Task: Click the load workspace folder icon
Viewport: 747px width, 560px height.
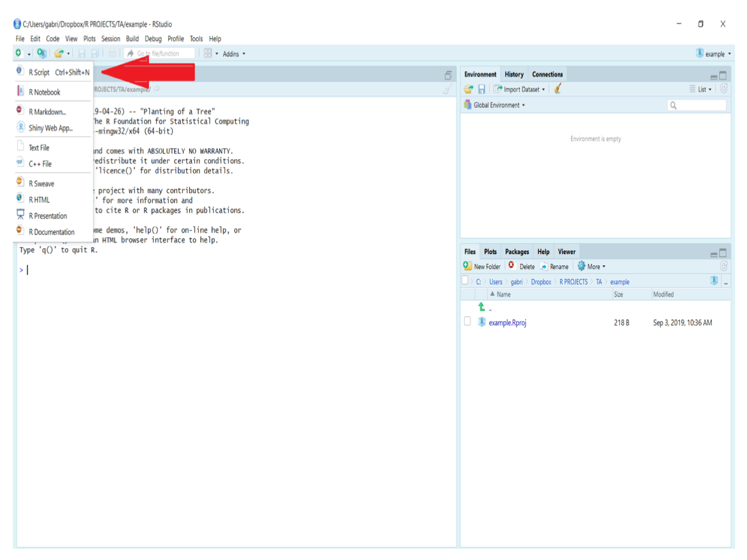Action: coord(468,89)
